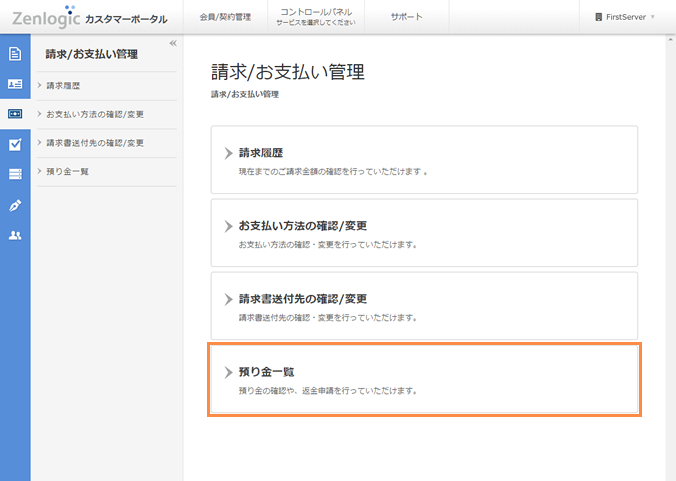Viewport: 676px width, 481px height.
Task: Select 預り金一覧 in the side panel
Action: [68, 172]
